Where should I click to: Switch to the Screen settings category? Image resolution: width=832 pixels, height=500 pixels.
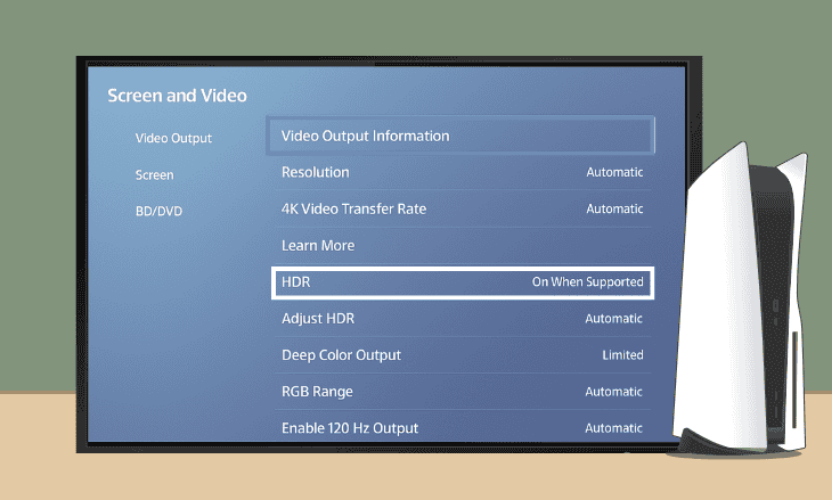[154, 175]
